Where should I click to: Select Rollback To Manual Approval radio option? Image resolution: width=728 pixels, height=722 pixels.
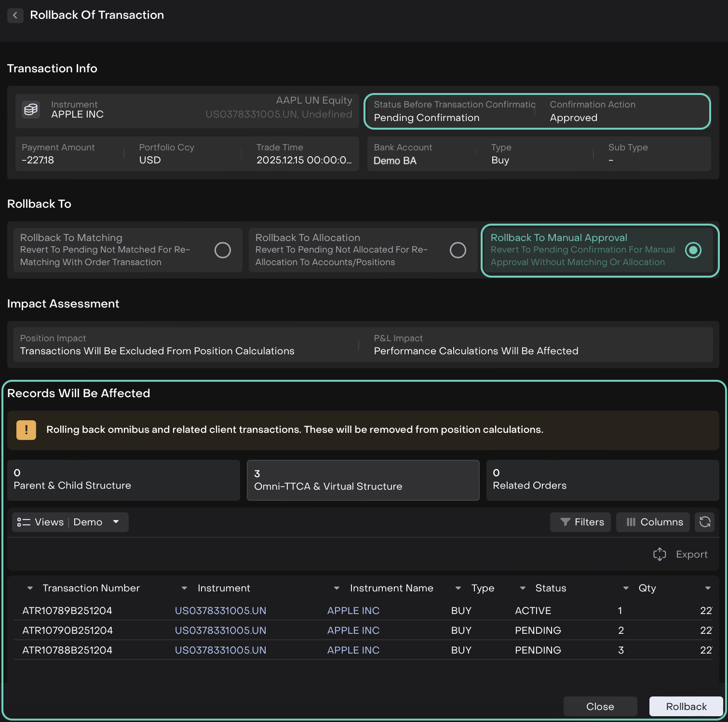click(x=693, y=250)
